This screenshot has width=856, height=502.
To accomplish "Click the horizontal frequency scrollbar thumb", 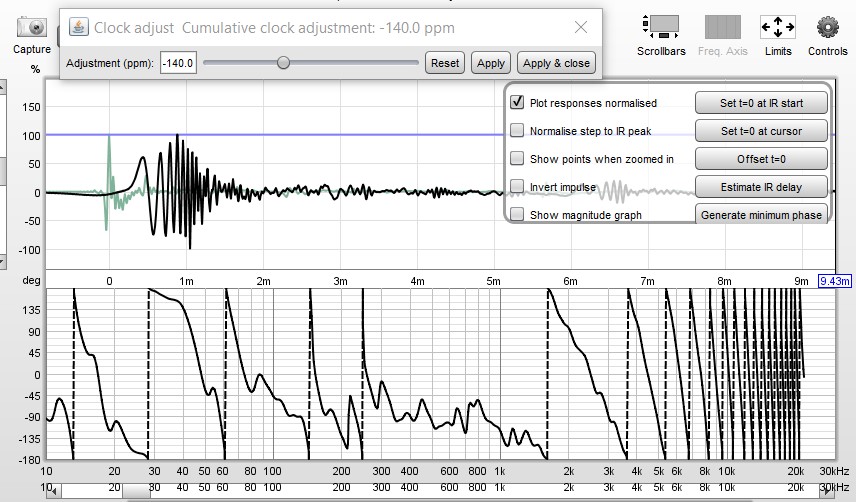I will click(136, 491).
